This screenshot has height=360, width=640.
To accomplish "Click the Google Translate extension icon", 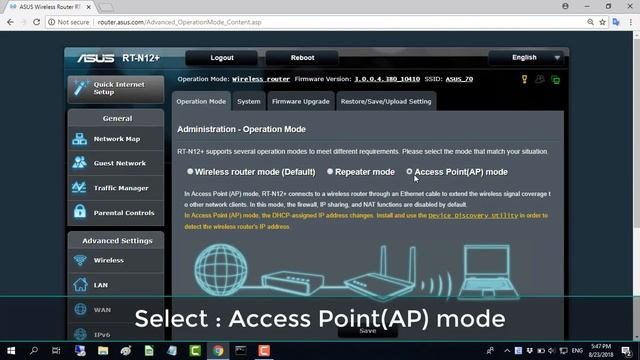I will point(616,22).
